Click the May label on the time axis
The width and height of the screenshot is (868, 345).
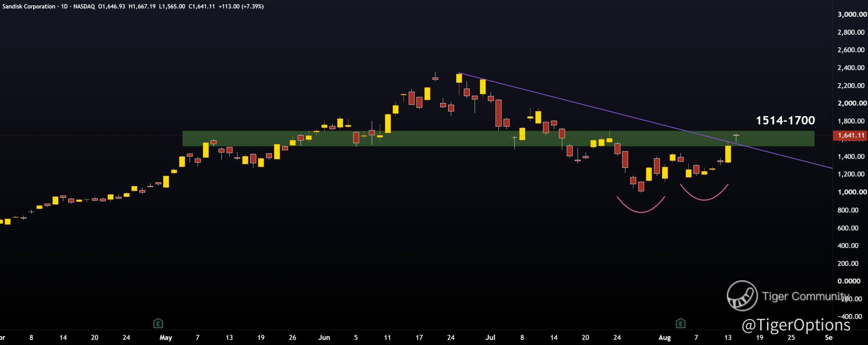pyautogui.click(x=166, y=337)
